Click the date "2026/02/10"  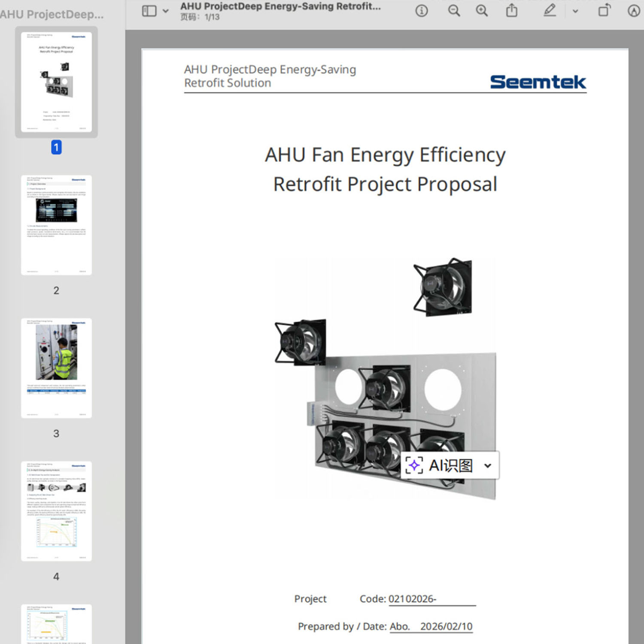(x=446, y=626)
